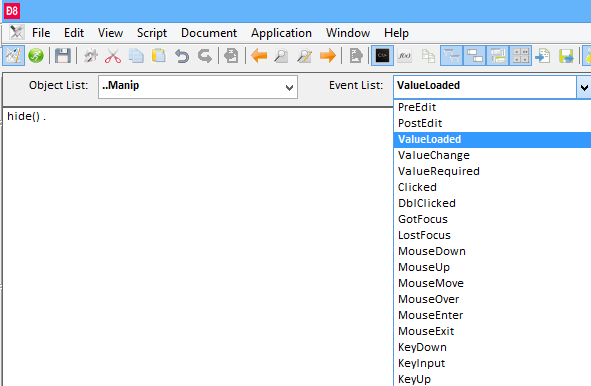Screen dimensions: 591x386
Task: Click the gear with wrench icon
Action: point(90,56)
